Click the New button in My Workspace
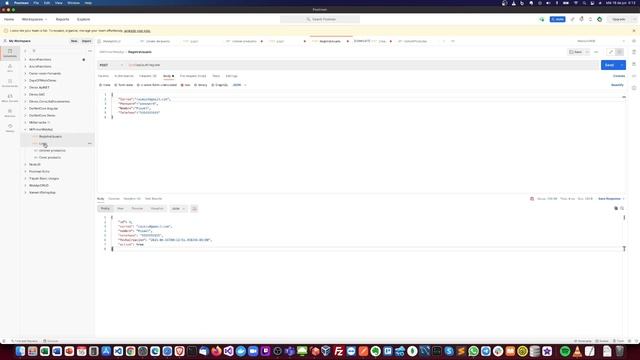This screenshot has height=360, width=640. click(x=74, y=41)
